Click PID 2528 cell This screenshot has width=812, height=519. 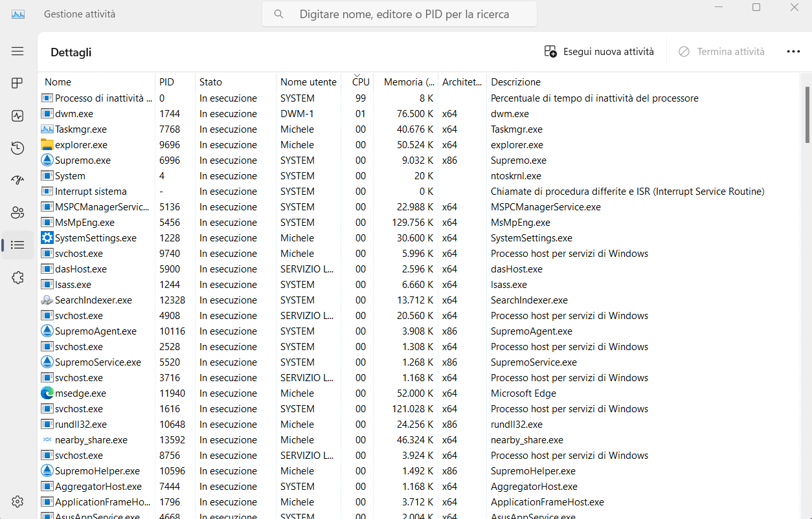point(170,346)
